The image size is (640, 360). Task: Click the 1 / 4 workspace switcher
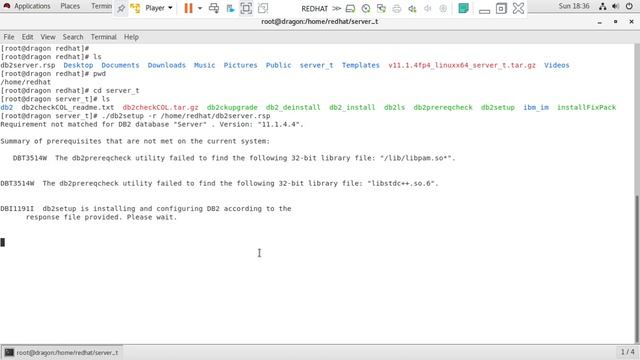point(627,352)
